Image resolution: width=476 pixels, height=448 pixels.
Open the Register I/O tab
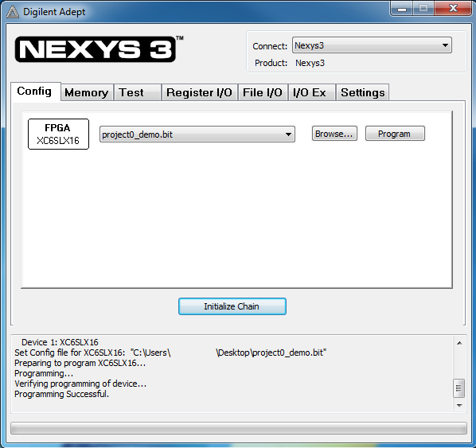[x=200, y=92]
